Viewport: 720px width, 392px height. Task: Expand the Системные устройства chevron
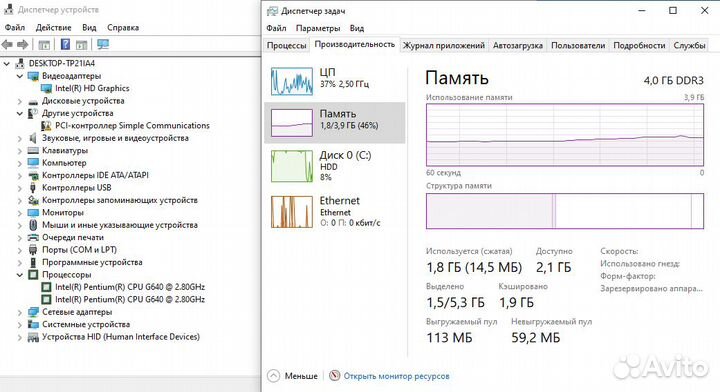click(20, 325)
